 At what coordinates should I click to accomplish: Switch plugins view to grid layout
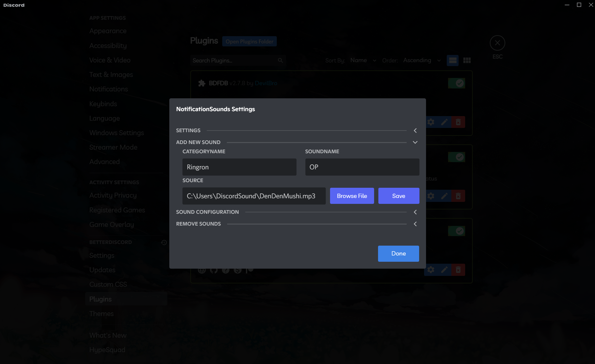point(467,60)
